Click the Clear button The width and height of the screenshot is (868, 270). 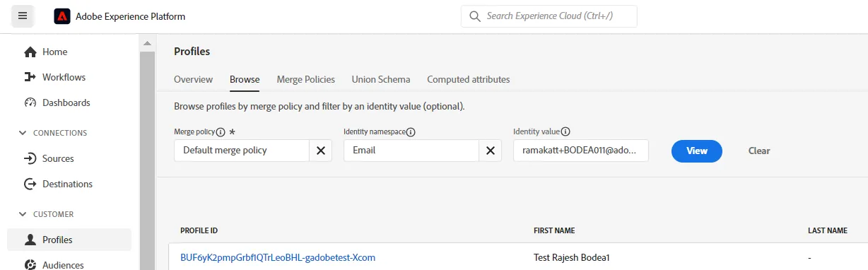(759, 151)
